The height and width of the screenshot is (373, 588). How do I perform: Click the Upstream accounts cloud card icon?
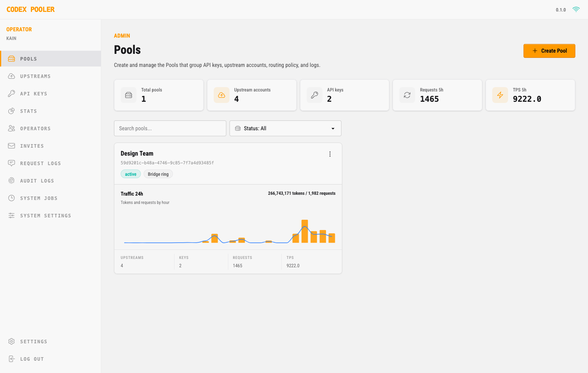[x=222, y=95]
